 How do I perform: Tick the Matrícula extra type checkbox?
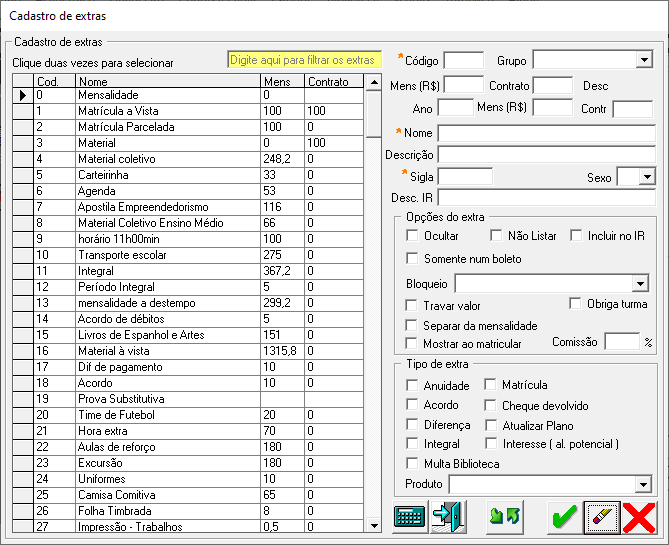(x=490, y=385)
